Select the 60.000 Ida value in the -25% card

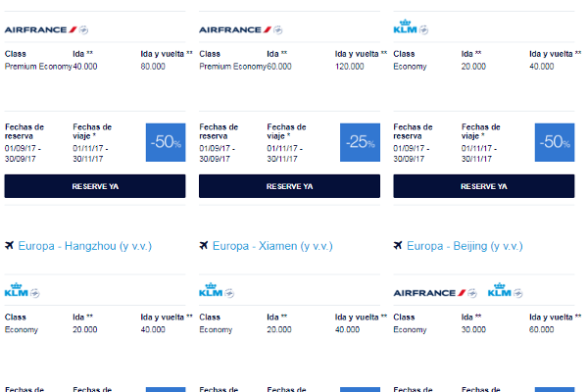(x=279, y=67)
